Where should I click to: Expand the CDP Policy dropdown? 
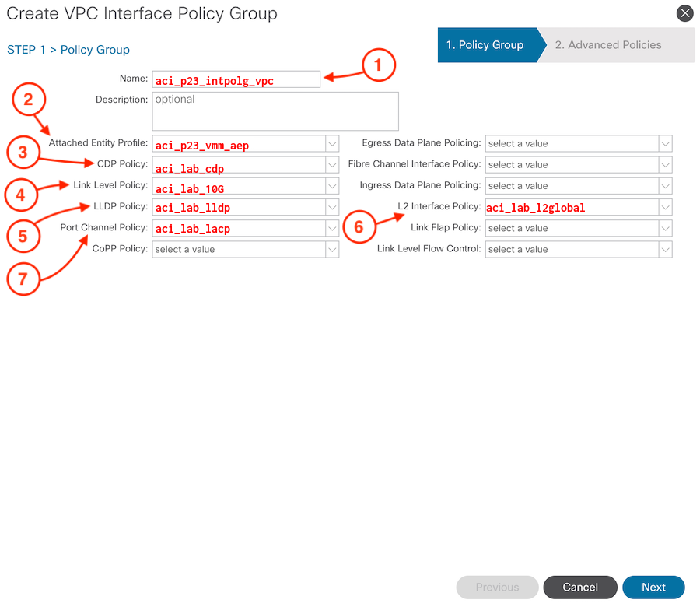pos(332,165)
